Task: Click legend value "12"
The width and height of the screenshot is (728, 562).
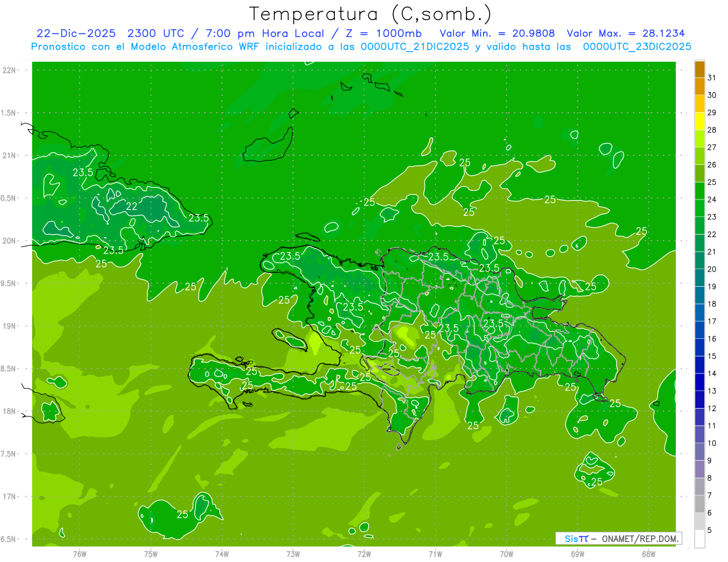Action: (712, 408)
